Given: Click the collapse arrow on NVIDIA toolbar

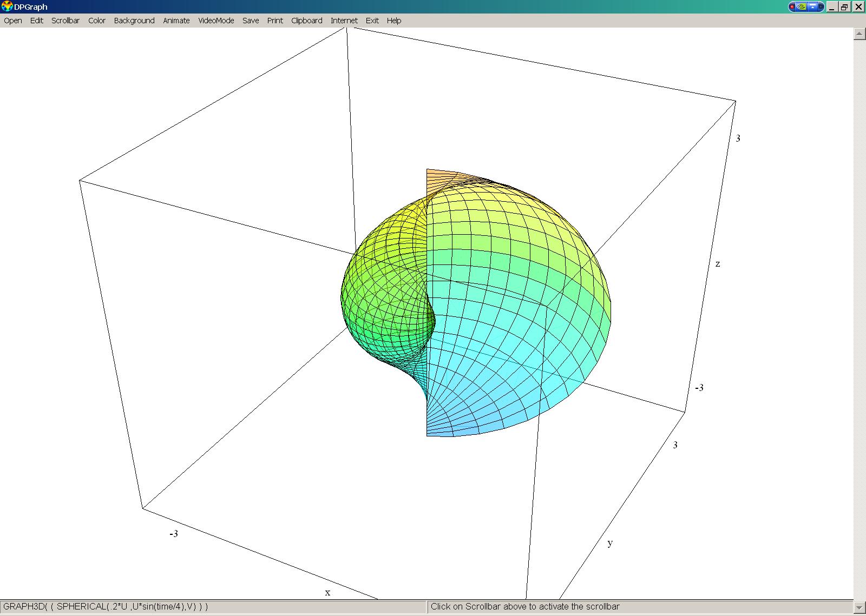Looking at the screenshot, I should (813, 7).
